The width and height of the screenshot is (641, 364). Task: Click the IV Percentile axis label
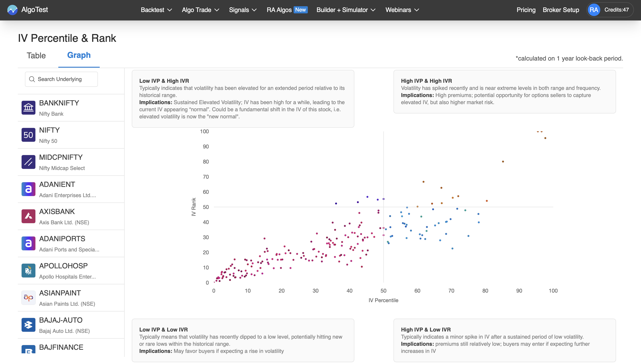pyautogui.click(x=383, y=300)
